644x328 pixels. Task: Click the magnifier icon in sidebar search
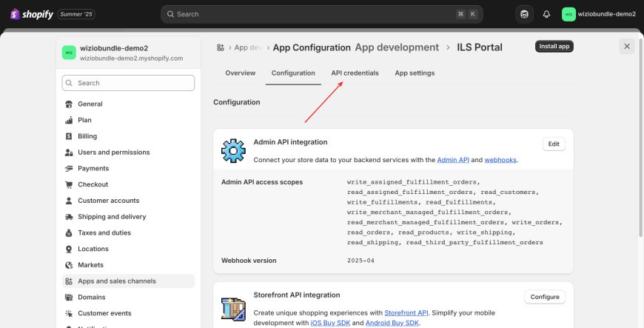click(x=69, y=83)
